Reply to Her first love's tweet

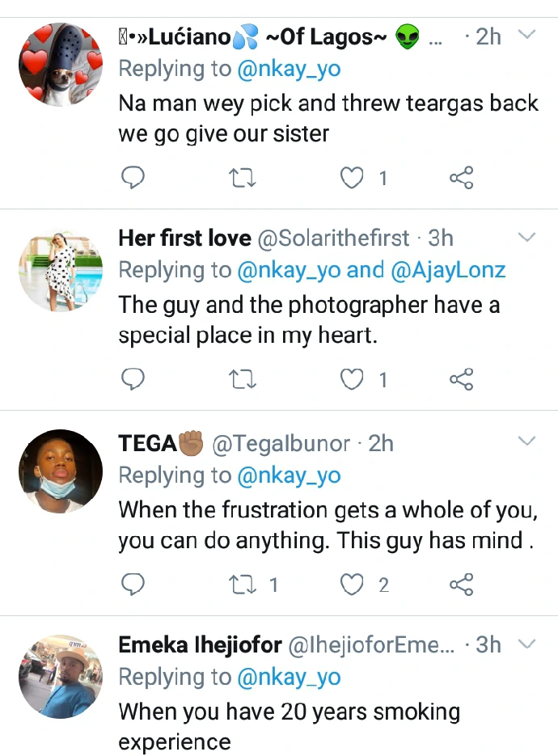pyautogui.click(x=132, y=379)
